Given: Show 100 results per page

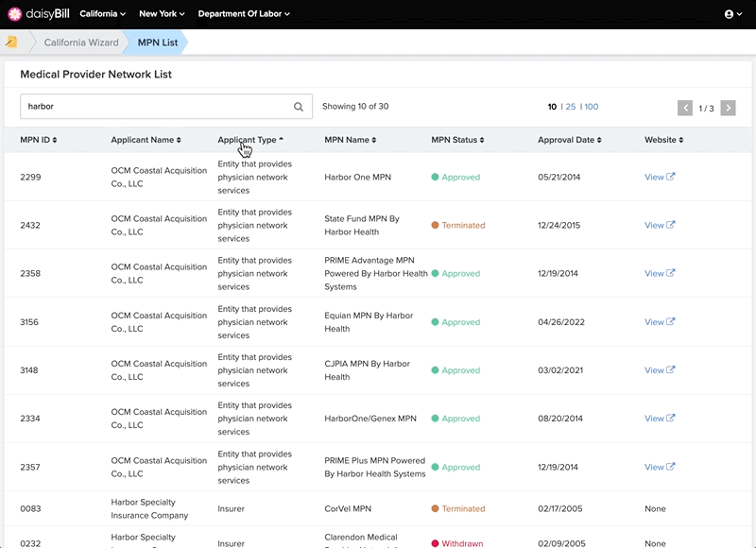Looking at the screenshot, I should (x=592, y=107).
